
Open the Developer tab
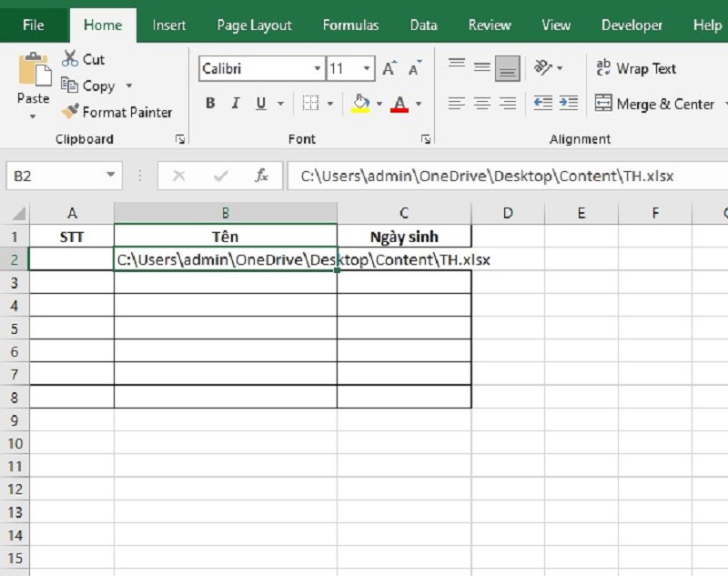coord(632,25)
